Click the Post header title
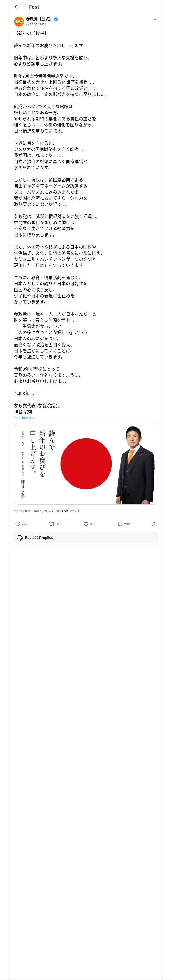The height and width of the screenshot is (980, 172). 34,7
